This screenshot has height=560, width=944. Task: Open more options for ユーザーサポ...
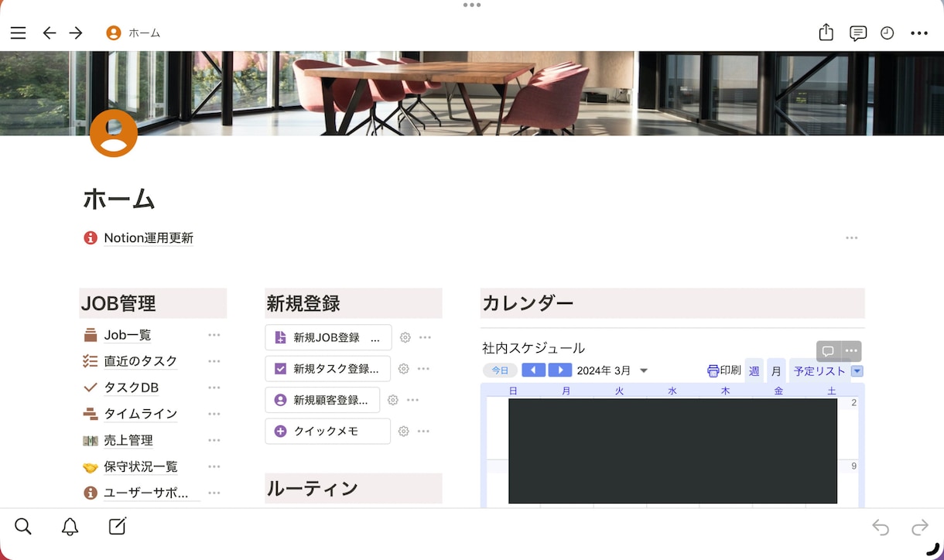pyautogui.click(x=214, y=493)
